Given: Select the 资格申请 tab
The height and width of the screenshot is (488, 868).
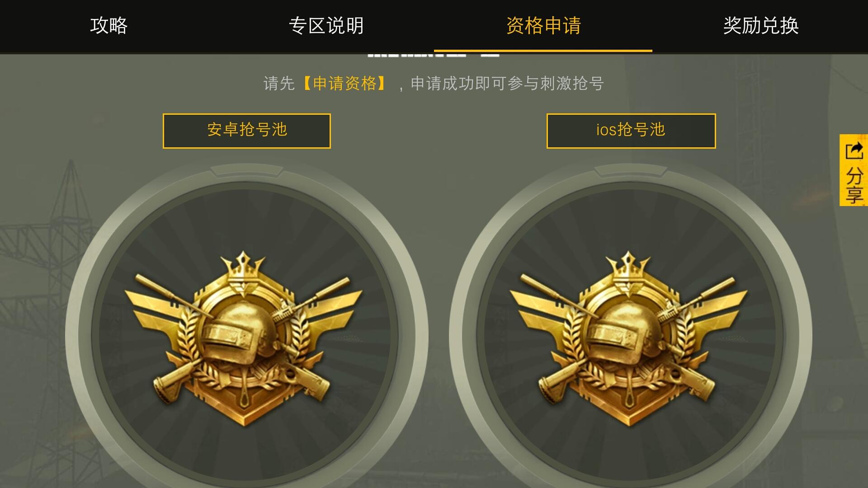Looking at the screenshot, I should click(x=543, y=25).
